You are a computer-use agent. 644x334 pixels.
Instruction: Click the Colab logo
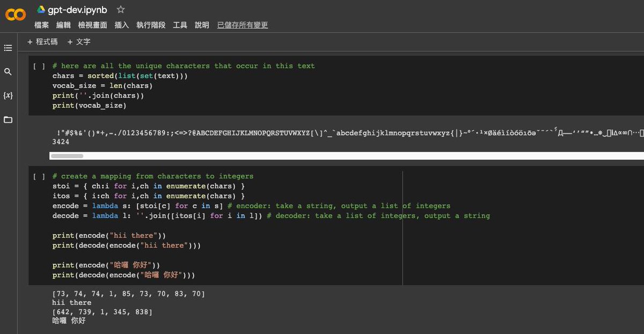[x=16, y=14]
